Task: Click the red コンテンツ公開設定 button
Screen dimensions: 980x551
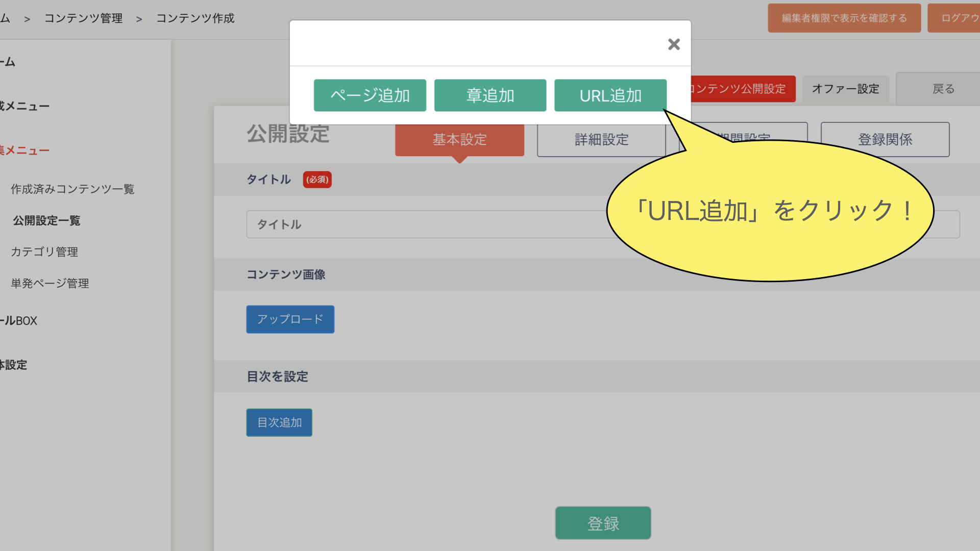Action: tap(743, 89)
